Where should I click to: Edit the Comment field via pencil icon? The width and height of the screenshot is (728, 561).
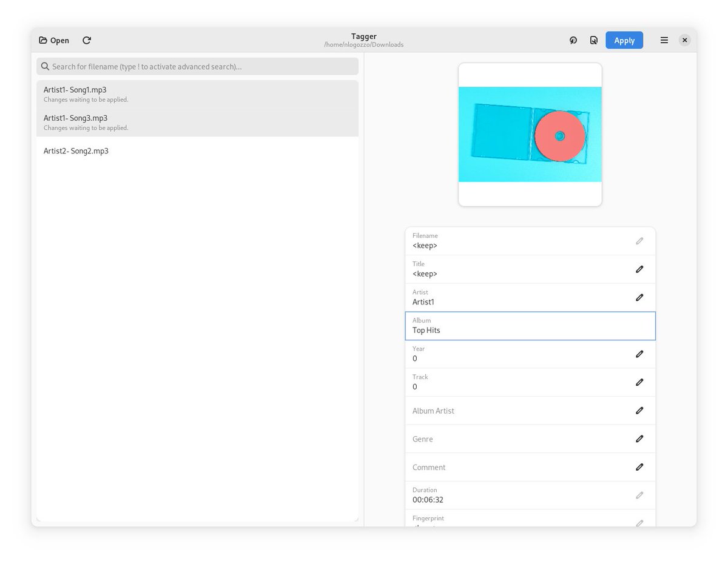click(x=639, y=467)
